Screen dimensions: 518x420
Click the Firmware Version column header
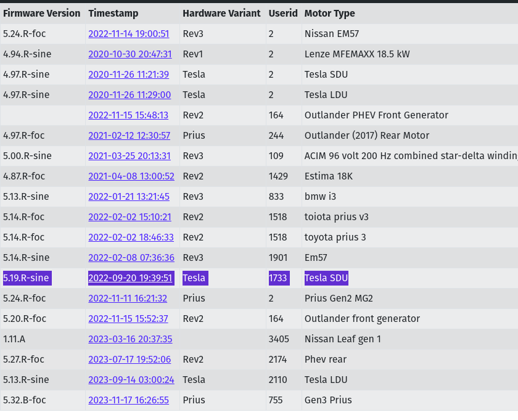coord(41,13)
